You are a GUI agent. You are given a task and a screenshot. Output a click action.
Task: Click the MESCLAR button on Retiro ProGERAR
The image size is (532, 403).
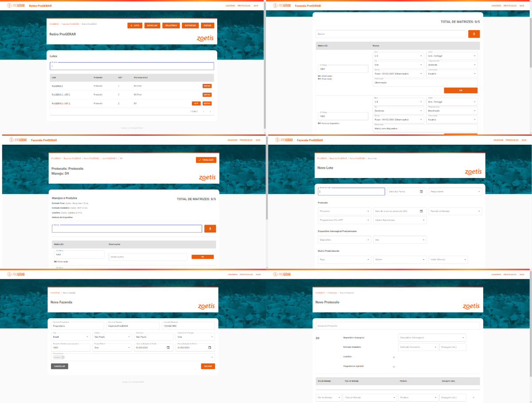click(x=153, y=25)
